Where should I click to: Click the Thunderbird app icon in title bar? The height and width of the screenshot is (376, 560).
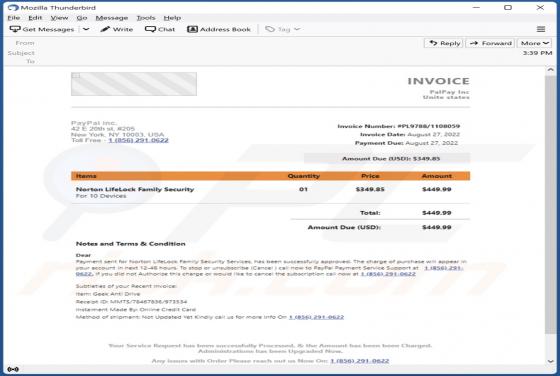tap(13, 7)
